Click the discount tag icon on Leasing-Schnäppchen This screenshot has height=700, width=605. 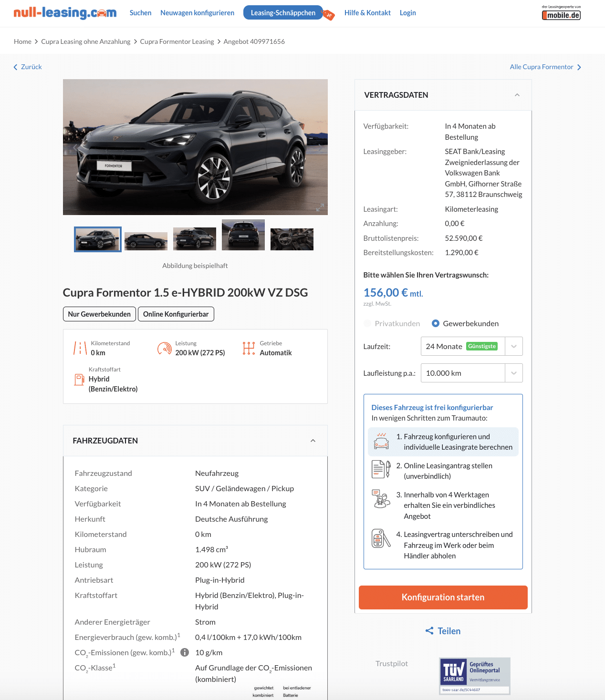click(x=329, y=15)
